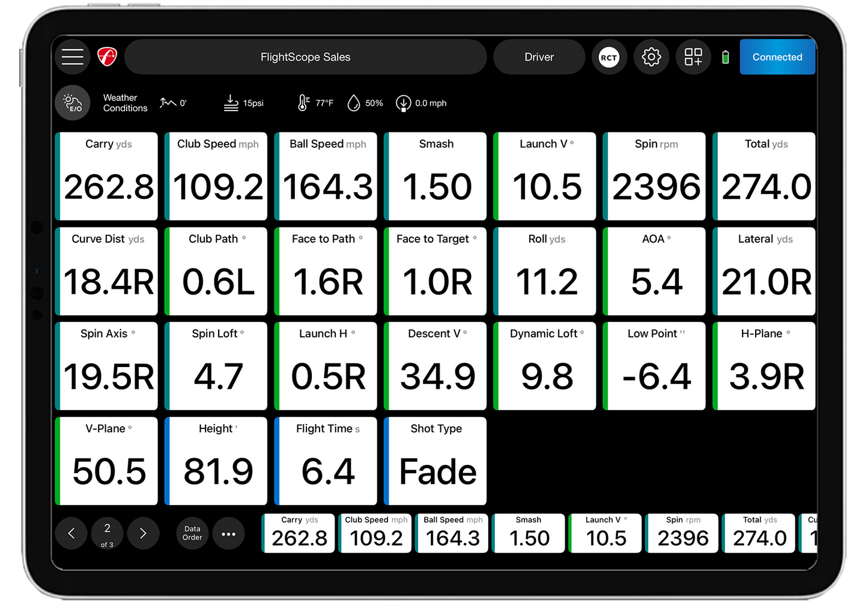Open the FlightScope Sales profile selector

coord(305,57)
